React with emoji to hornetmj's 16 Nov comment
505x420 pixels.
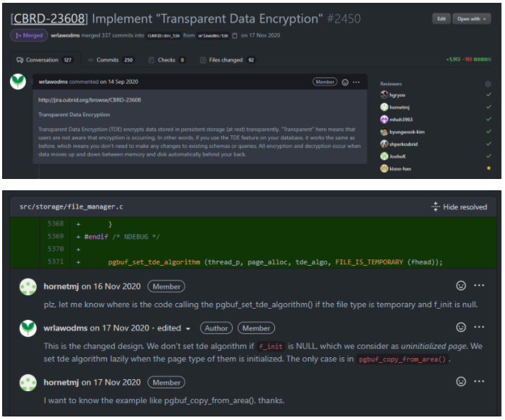[461, 285]
